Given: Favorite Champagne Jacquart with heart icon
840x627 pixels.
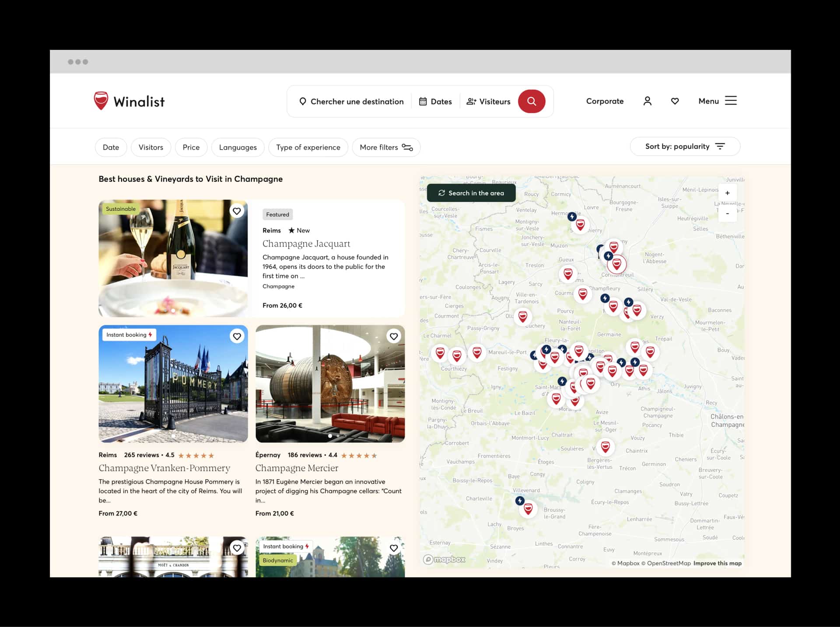Looking at the screenshot, I should [x=237, y=211].
